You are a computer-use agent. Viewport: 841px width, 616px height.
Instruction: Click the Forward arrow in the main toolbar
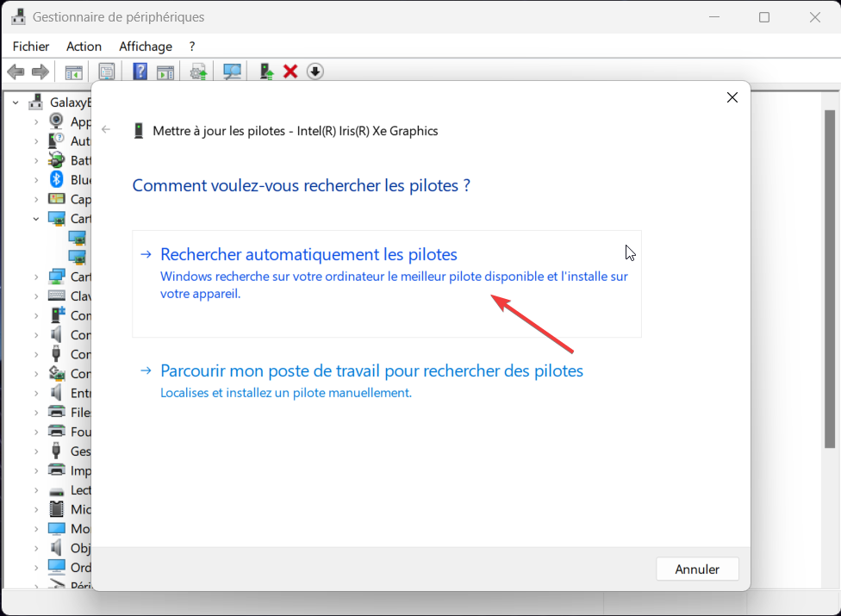pos(40,72)
